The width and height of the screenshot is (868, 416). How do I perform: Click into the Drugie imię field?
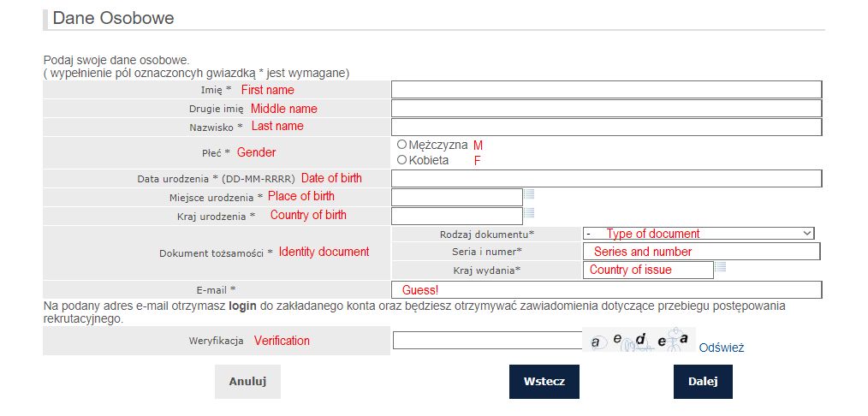click(x=606, y=109)
